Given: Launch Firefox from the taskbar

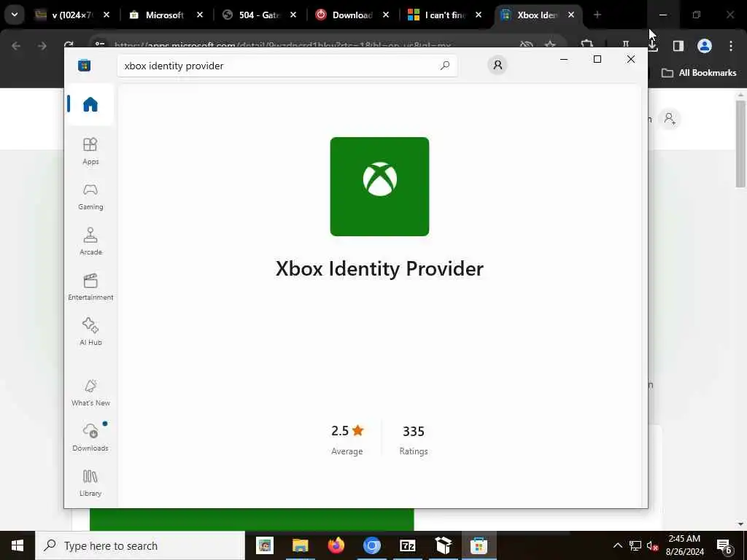Looking at the screenshot, I should click(x=336, y=545).
